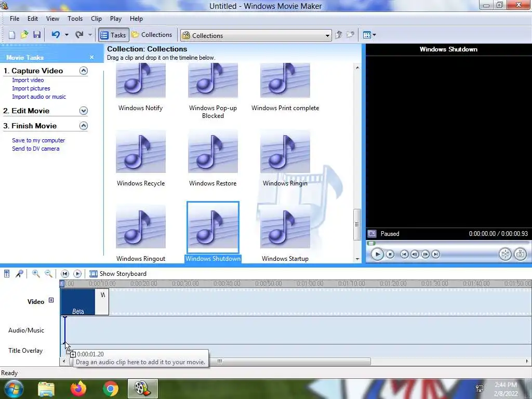Image resolution: width=532 pixels, height=399 pixels.
Task: Click the Import audio or music link
Action: click(39, 97)
